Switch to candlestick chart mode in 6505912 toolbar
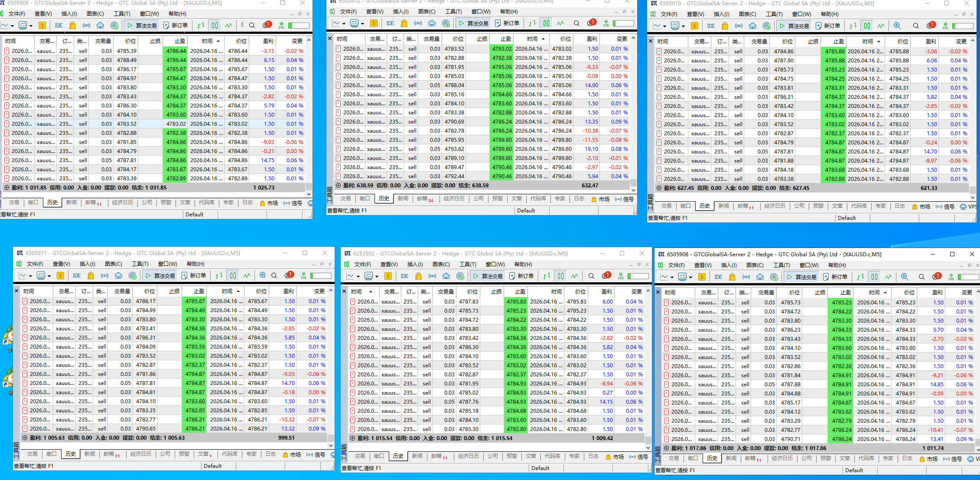Viewport: 980px width, 480px height. [x=546, y=23]
